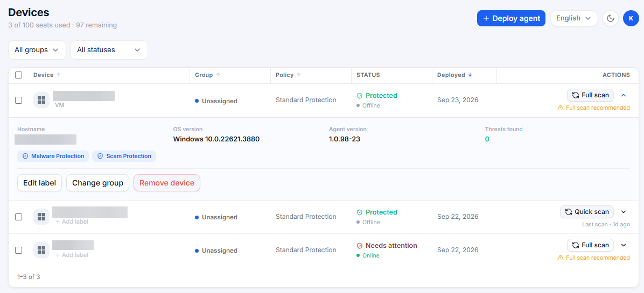The image size is (644, 293).
Task: Click warning icon under the Needs attention row's Full scan
Action: tap(560, 258)
